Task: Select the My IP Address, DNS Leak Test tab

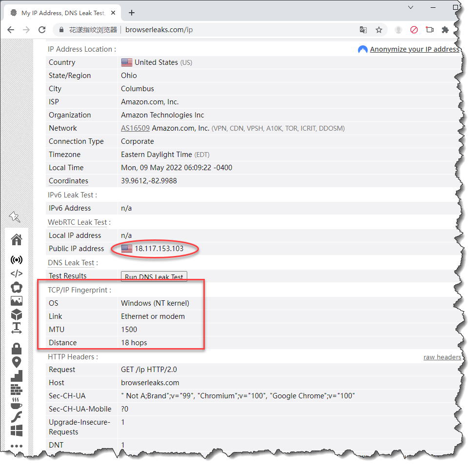Action: [x=62, y=13]
